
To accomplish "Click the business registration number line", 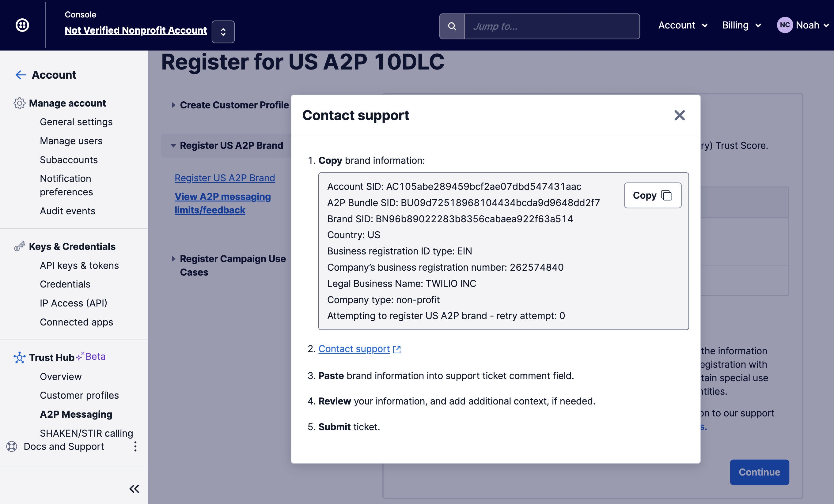I will click(x=445, y=267).
